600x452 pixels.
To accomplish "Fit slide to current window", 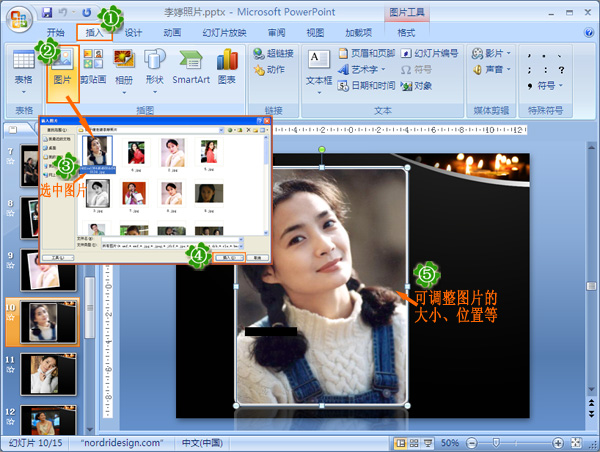I will (x=576, y=443).
